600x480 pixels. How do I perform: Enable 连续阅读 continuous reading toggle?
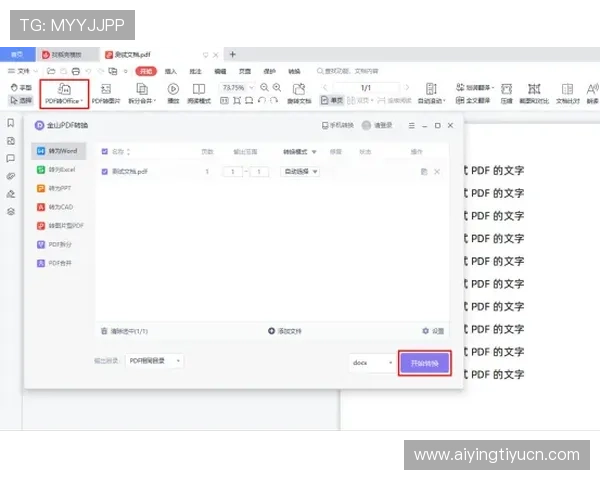(394, 101)
